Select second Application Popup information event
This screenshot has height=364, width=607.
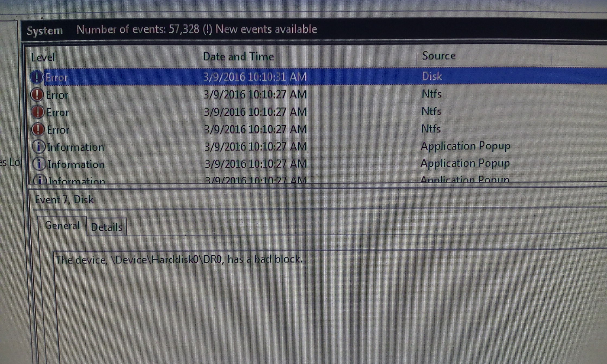coord(318,164)
